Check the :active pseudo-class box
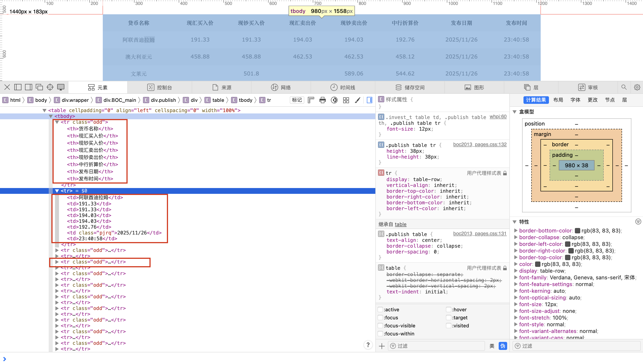This screenshot has height=364, width=643. click(x=380, y=310)
